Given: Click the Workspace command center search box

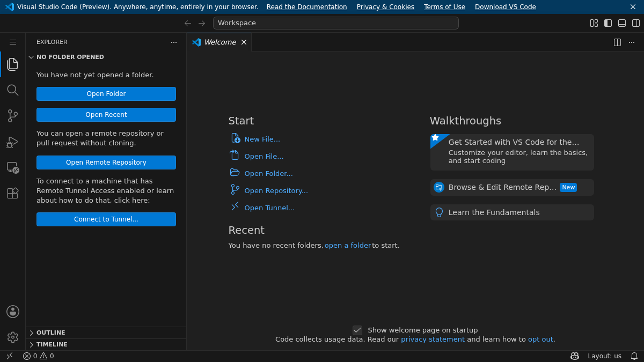Looking at the screenshot, I should pos(336,23).
